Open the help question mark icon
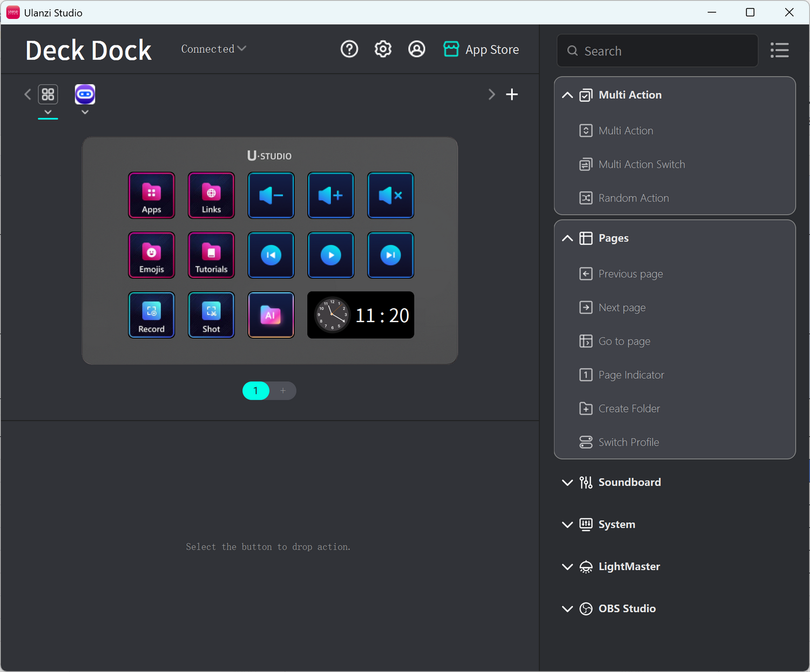This screenshot has height=672, width=810. point(349,49)
